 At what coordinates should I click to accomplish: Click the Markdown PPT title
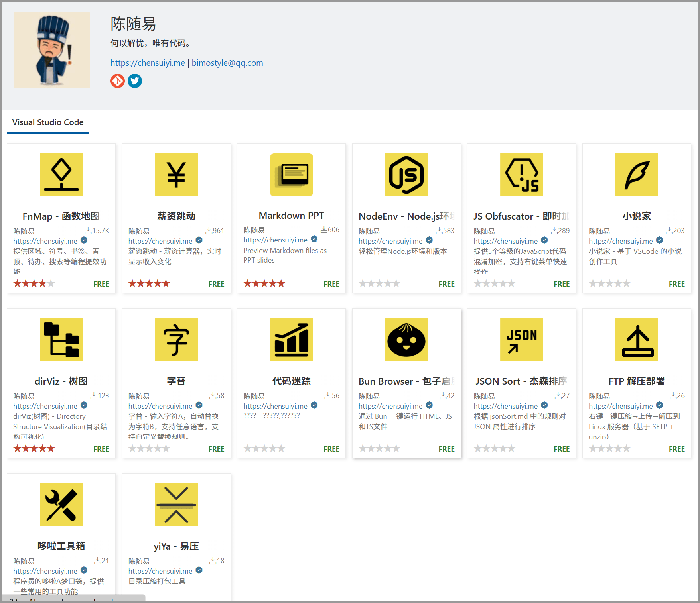[x=292, y=216]
